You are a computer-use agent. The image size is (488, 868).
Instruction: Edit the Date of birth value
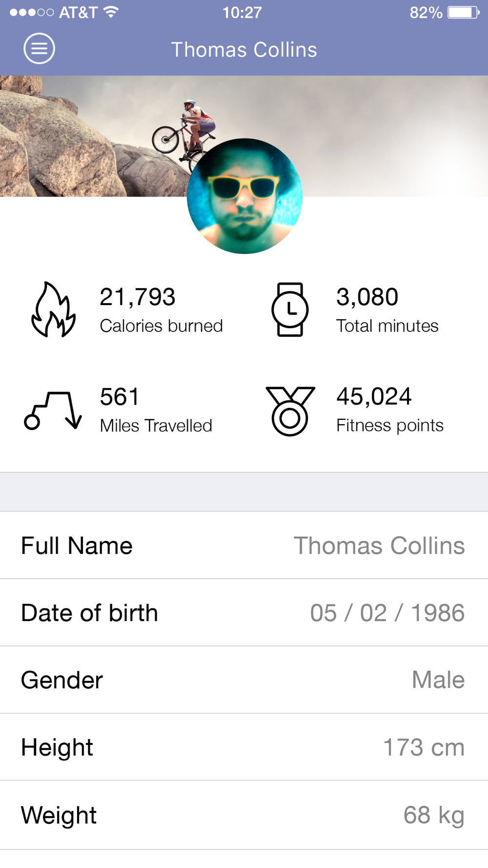[387, 613]
